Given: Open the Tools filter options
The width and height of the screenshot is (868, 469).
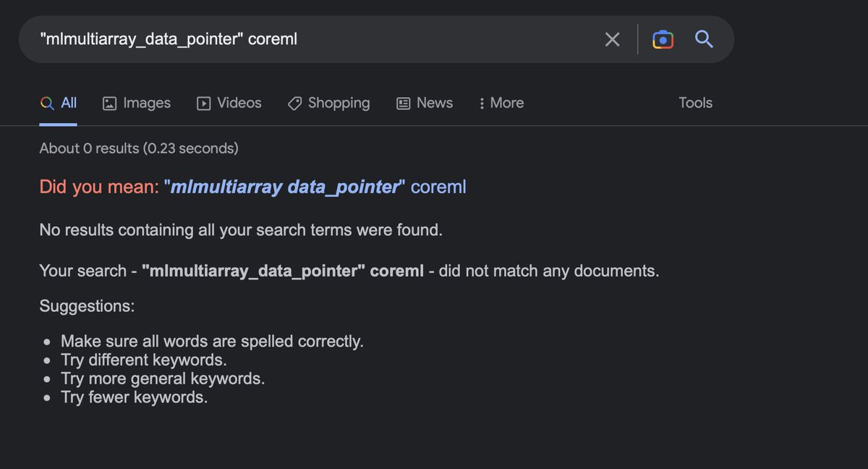Looking at the screenshot, I should [695, 103].
